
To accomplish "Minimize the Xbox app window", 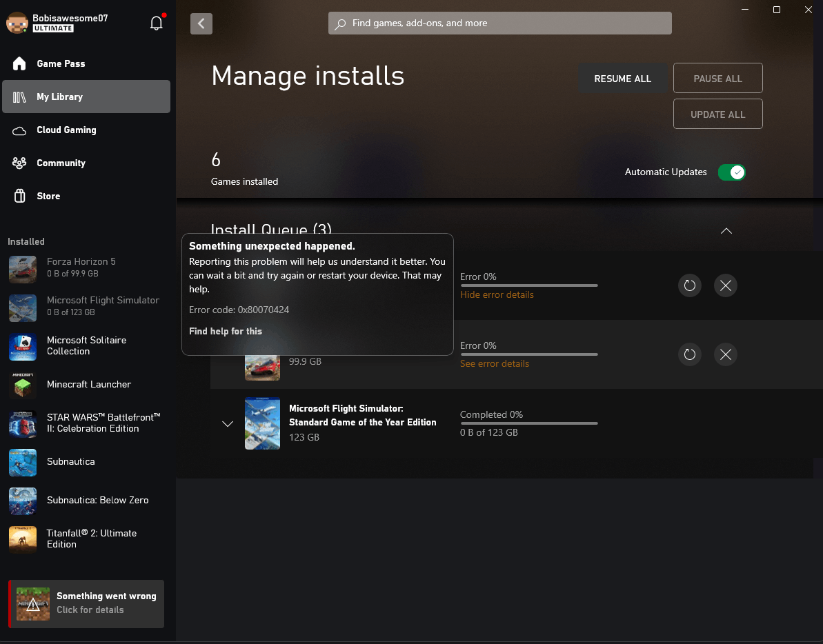I will coord(745,10).
